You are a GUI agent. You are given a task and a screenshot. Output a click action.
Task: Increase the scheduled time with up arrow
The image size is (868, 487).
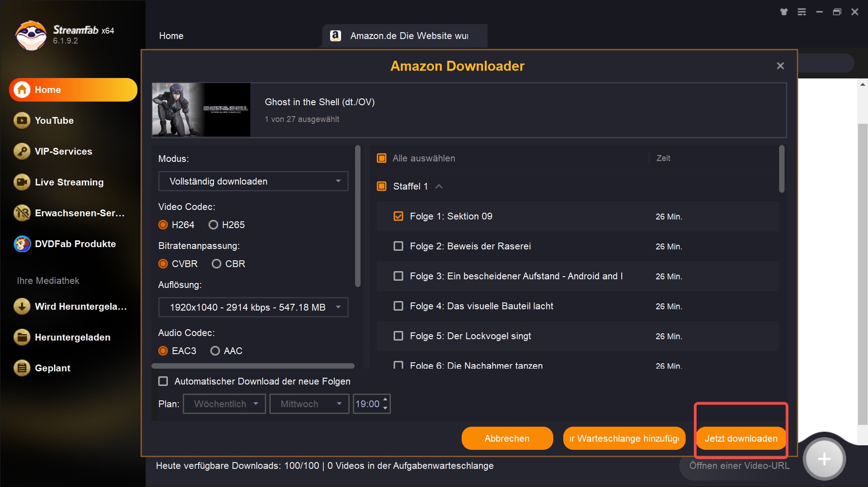coord(385,399)
